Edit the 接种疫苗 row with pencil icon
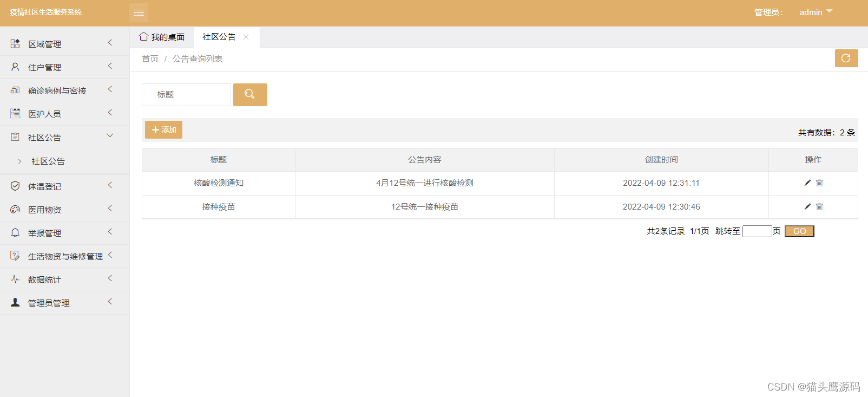Viewport: 868px width, 397px height. click(807, 206)
